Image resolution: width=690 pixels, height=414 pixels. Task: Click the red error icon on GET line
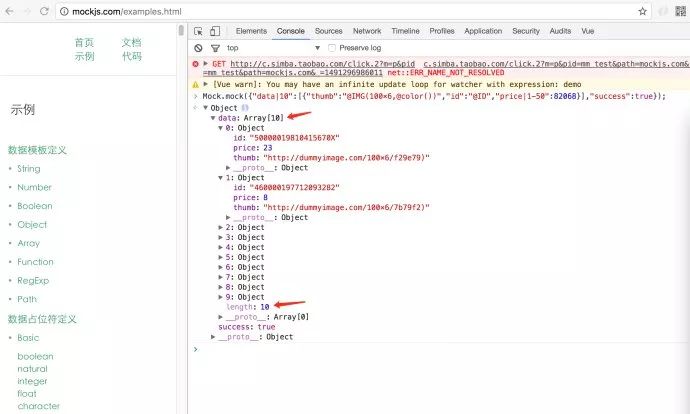tap(195, 64)
